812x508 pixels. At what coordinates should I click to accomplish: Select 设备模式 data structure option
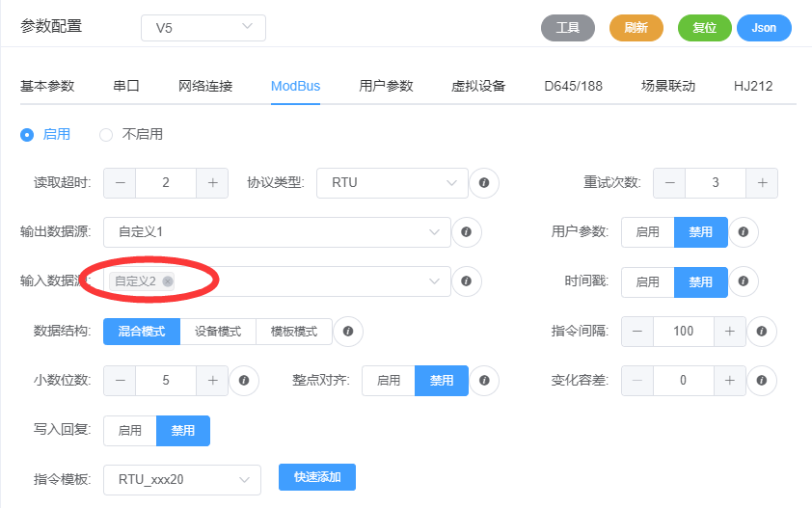(218, 332)
